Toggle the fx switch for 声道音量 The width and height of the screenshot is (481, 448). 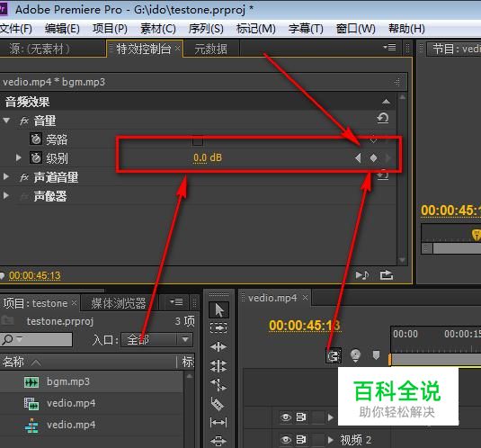point(24,177)
